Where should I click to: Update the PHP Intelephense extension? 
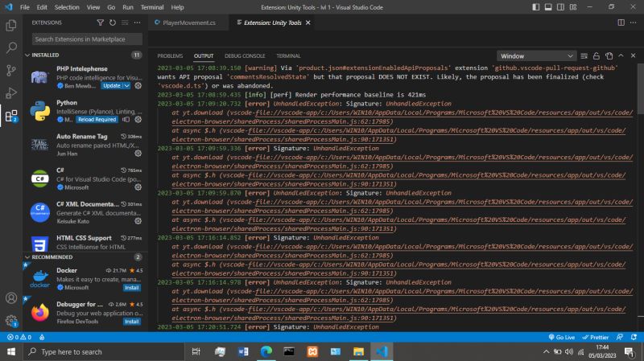[x=112, y=86]
